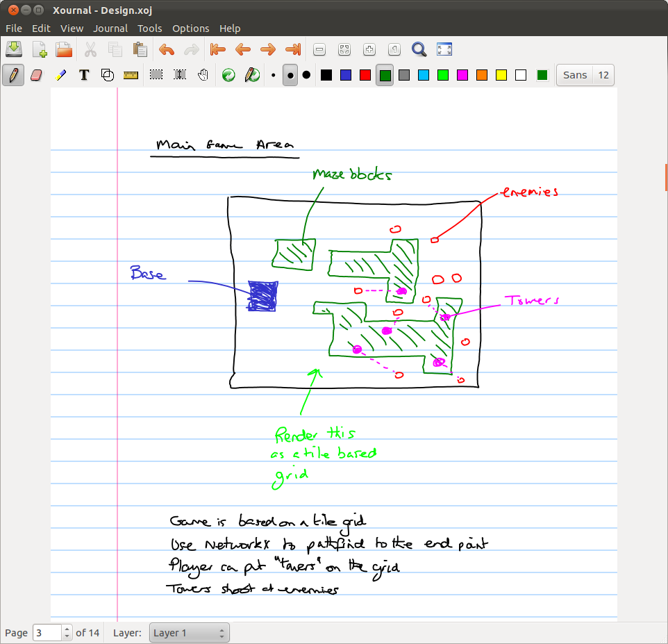Select the Rectangle selection tool
Image resolution: width=668 pixels, height=644 pixels.
tap(156, 75)
